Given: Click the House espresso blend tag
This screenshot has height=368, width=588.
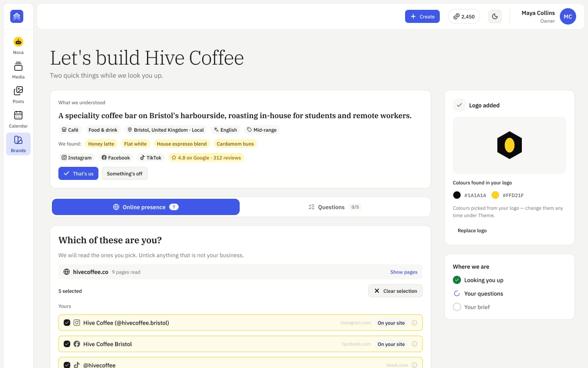Looking at the screenshot, I should tap(182, 144).
